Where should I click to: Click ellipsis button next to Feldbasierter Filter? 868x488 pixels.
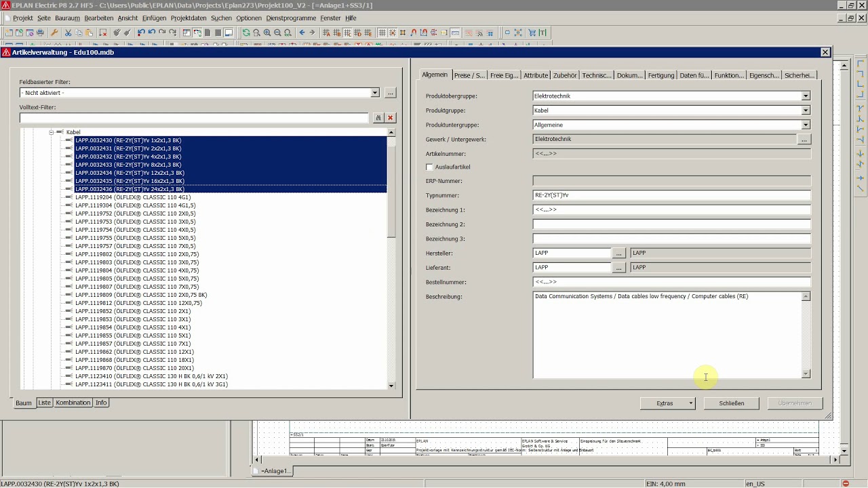coord(390,93)
